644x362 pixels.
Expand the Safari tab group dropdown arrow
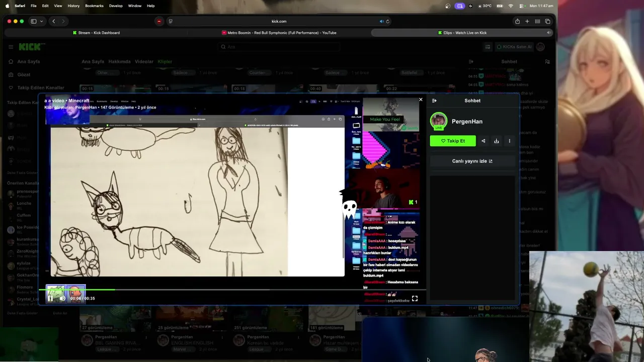[x=41, y=21]
